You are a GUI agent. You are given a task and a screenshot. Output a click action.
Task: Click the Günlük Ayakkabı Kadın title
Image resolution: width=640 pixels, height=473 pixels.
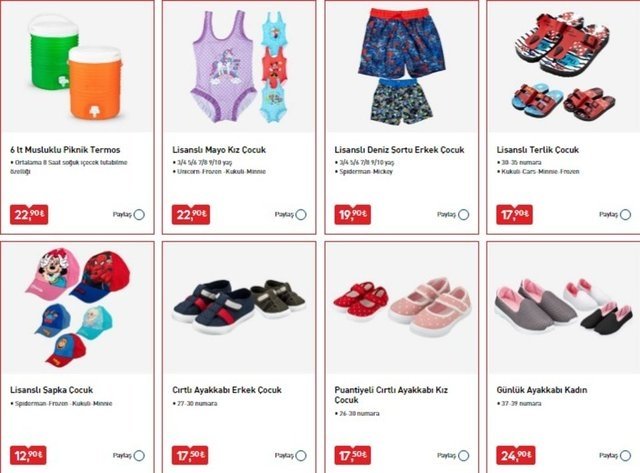pos(542,390)
